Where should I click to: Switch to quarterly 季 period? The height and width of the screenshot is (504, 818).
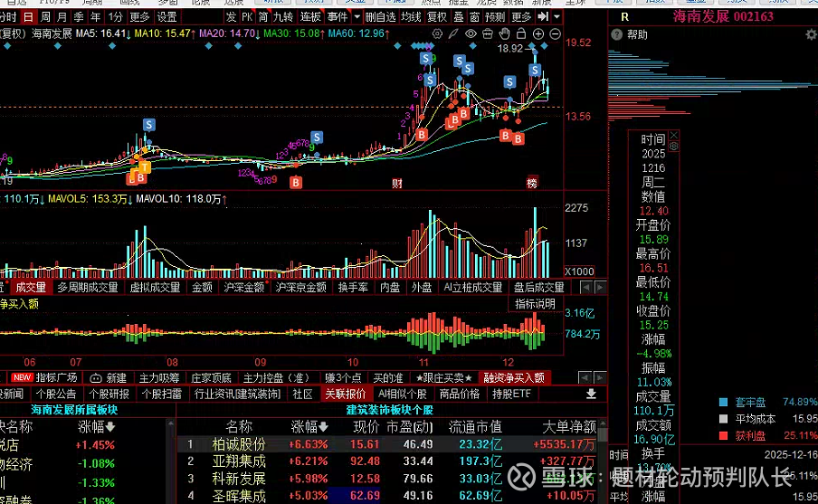79,16
